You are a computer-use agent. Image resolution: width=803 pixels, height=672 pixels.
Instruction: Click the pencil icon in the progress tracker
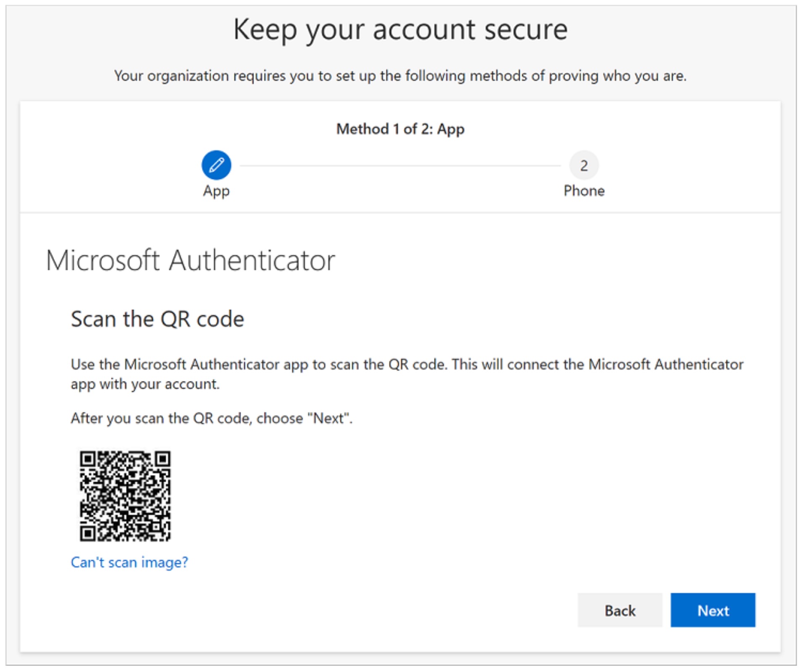coord(215,165)
